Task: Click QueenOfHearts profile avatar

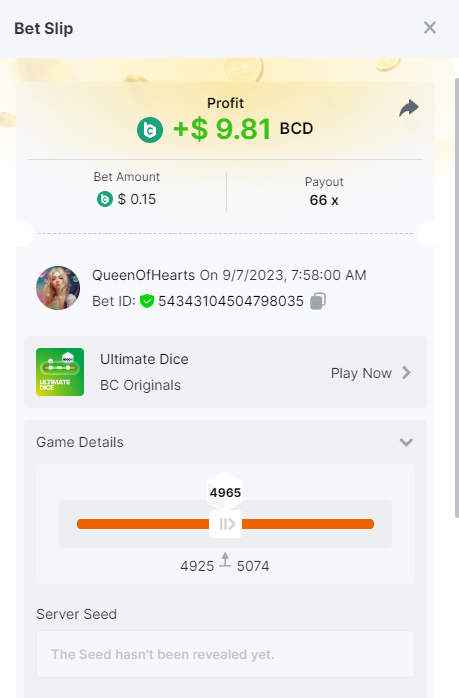Action: (58, 288)
